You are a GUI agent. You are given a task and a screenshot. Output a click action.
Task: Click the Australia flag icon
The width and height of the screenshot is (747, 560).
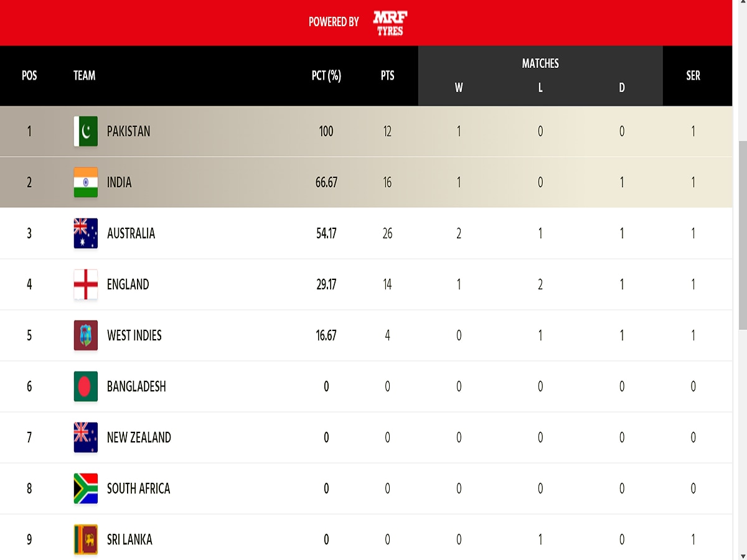[x=85, y=233]
